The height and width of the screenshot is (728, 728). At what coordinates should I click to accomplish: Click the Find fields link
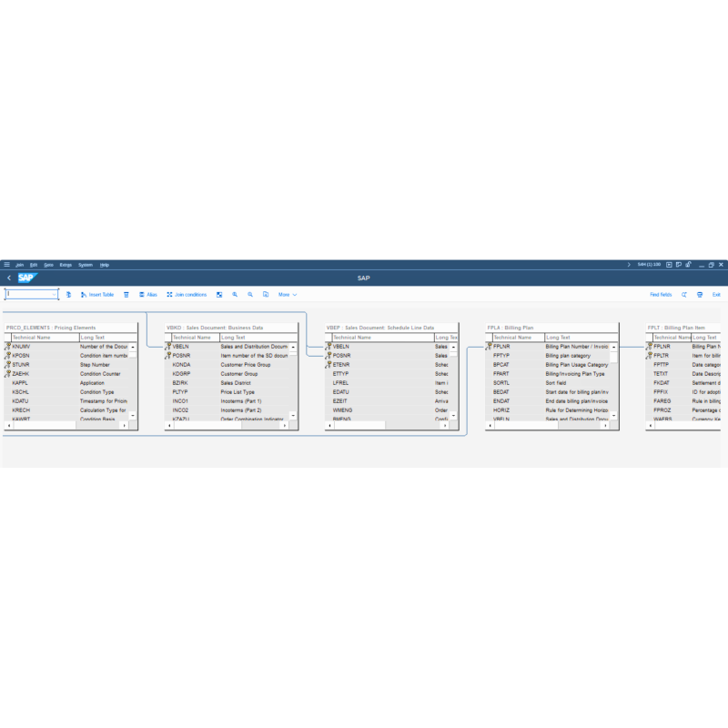click(660, 295)
